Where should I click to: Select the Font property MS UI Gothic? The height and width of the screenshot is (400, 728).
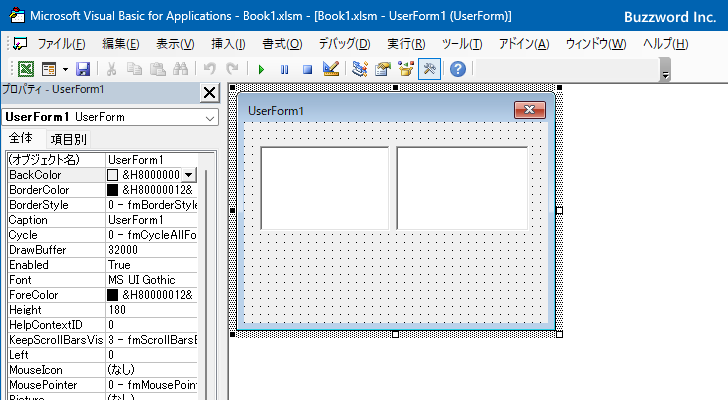[x=152, y=280]
